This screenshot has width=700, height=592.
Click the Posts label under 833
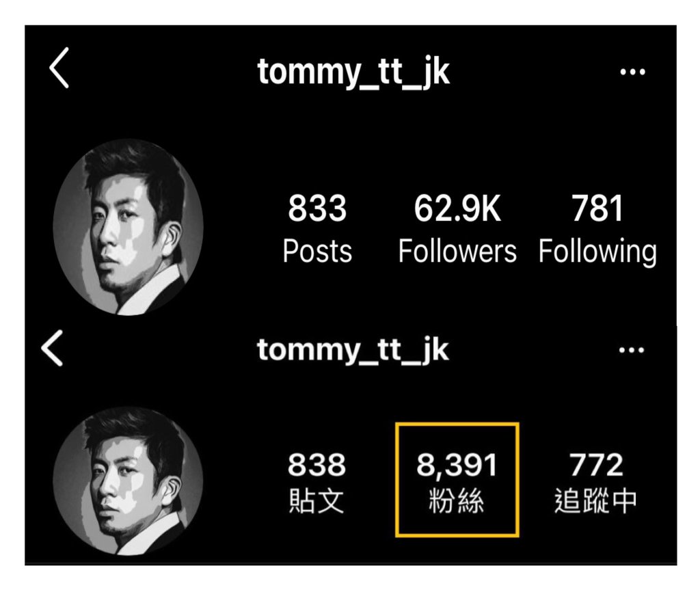point(317,251)
